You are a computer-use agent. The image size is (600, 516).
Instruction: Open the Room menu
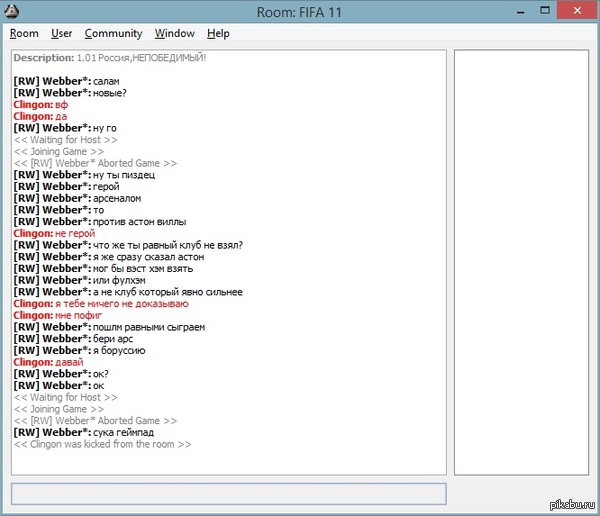(x=24, y=34)
